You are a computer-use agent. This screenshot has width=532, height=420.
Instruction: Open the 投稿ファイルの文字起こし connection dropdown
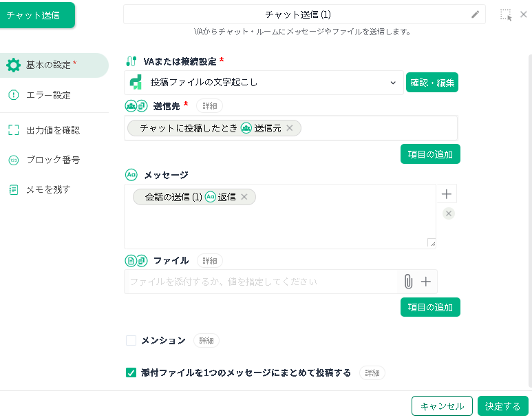[x=393, y=83]
